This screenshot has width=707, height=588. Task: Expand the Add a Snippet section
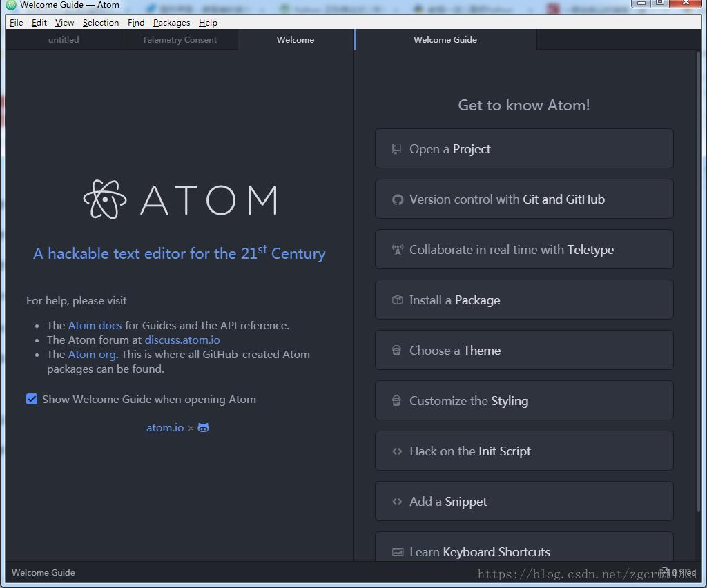[x=524, y=502]
